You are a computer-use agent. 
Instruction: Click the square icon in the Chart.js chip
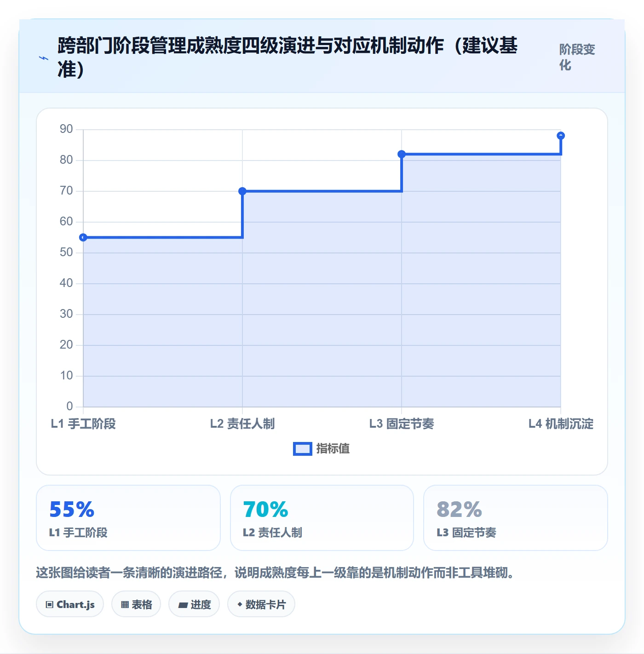tap(50, 605)
